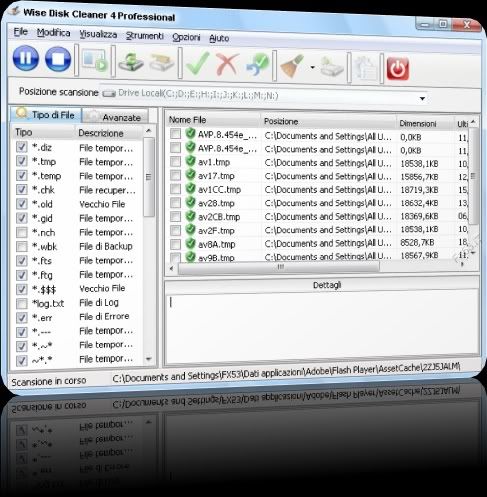Click the file type list vertical scrollbar thumb
The width and height of the screenshot is (487, 497).
(x=149, y=177)
